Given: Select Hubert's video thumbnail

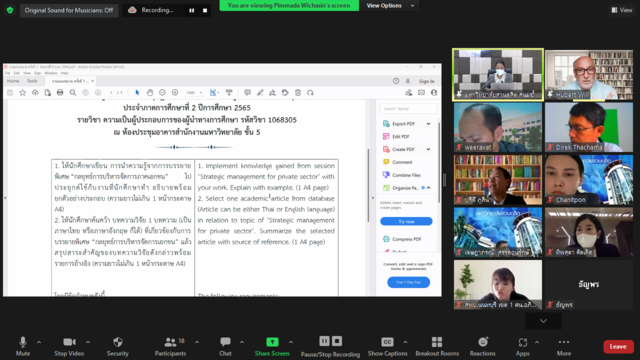Looking at the screenshot, I should [x=589, y=75].
